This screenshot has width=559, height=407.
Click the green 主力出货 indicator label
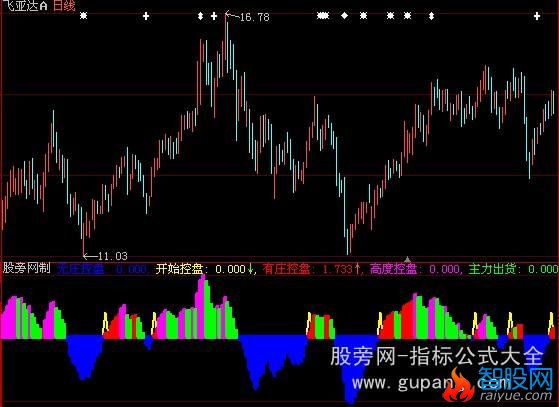click(x=492, y=269)
